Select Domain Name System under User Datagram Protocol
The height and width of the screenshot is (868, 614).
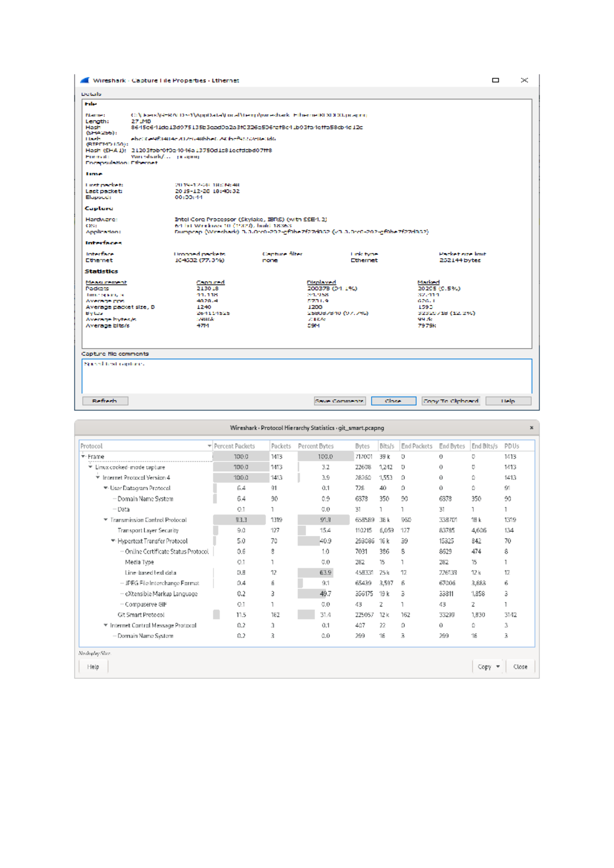pos(307,499)
